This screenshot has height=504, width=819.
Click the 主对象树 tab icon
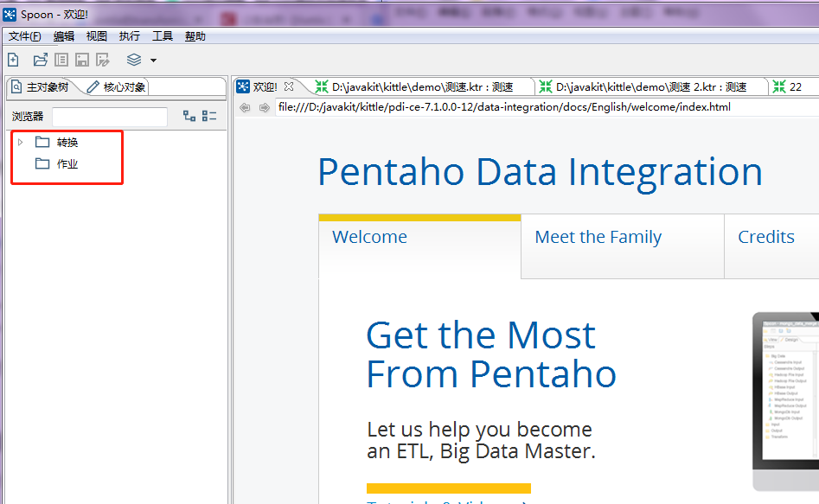pyautogui.click(x=16, y=86)
